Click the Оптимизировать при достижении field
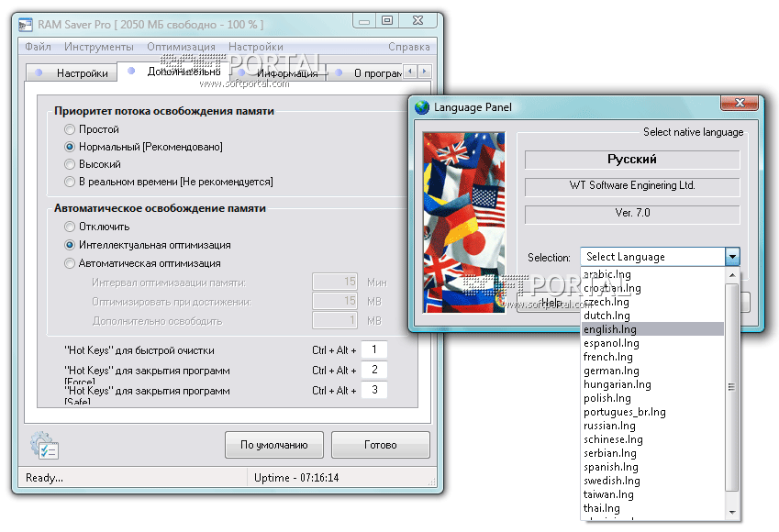 [x=335, y=301]
